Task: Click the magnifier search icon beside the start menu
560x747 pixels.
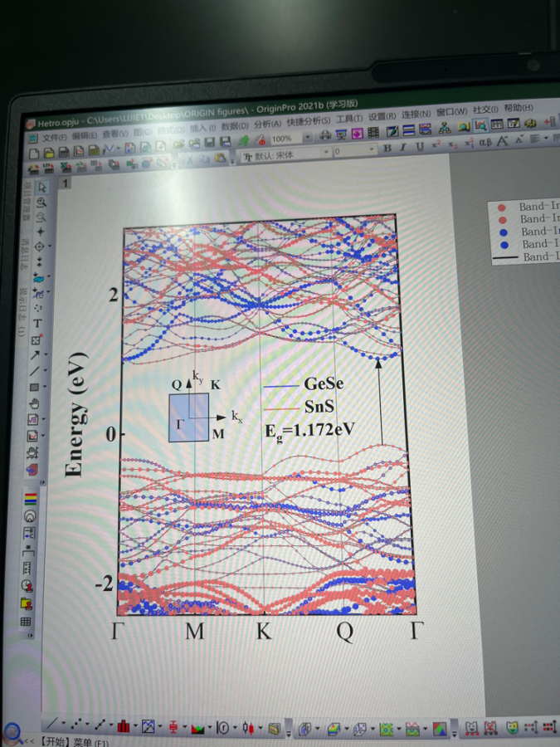Action: pos(12,734)
